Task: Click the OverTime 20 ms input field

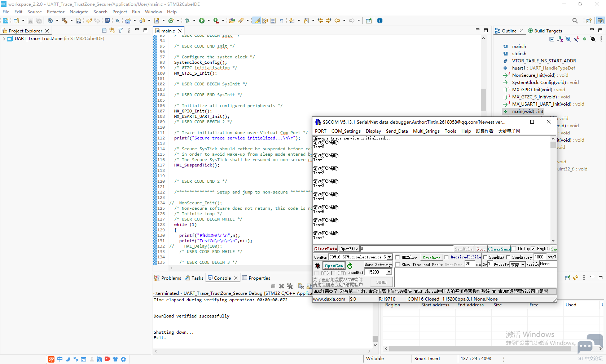Action: (470, 264)
